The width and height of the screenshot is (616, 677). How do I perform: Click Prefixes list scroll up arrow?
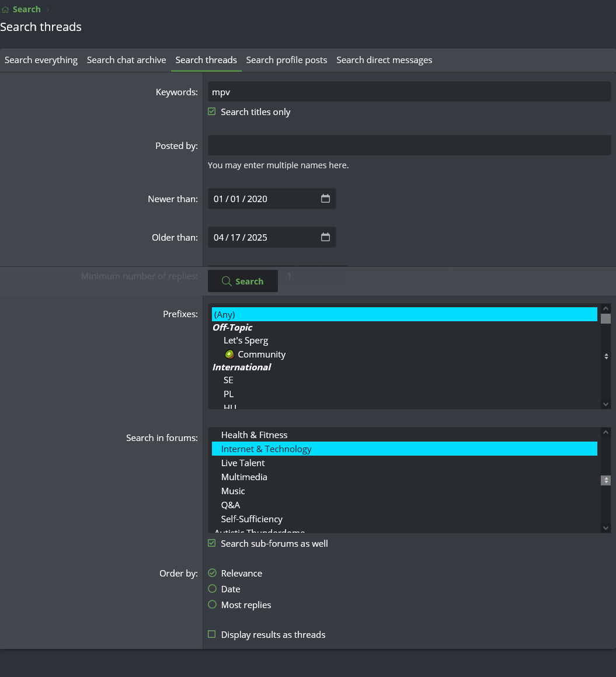pos(605,308)
